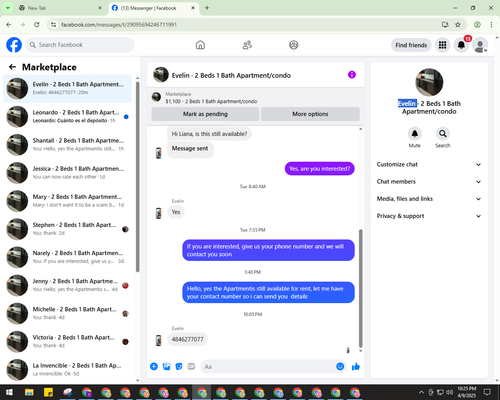
Task: Open the account profile avatar menu
Action: pyautogui.click(x=480, y=45)
